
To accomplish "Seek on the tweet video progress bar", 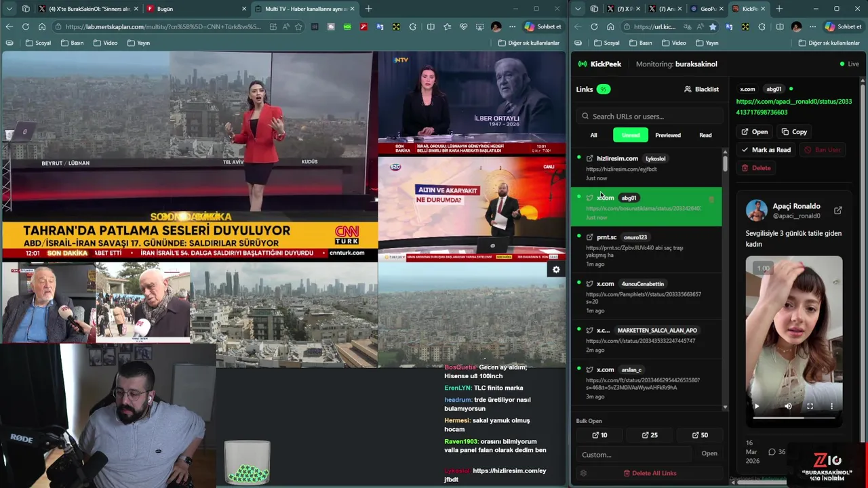I will [793, 418].
